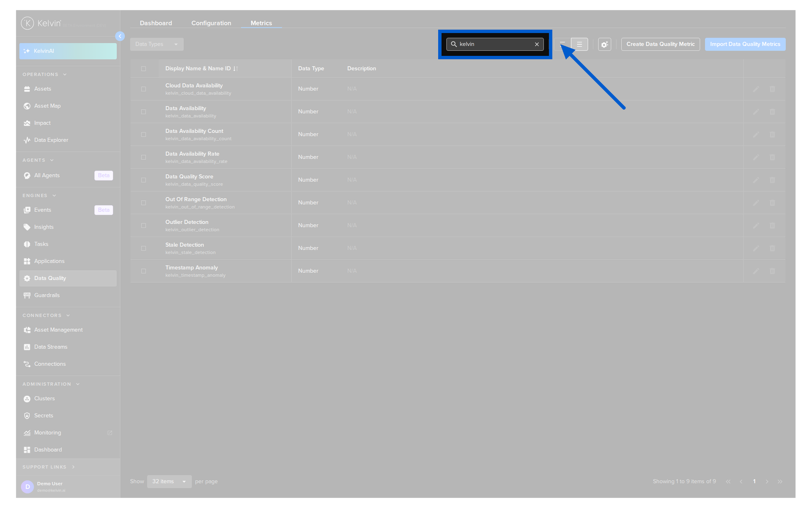The width and height of the screenshot is (812, 508).
Task: Click Create Data Quality Metric button
Action: (x=661, y=44)
